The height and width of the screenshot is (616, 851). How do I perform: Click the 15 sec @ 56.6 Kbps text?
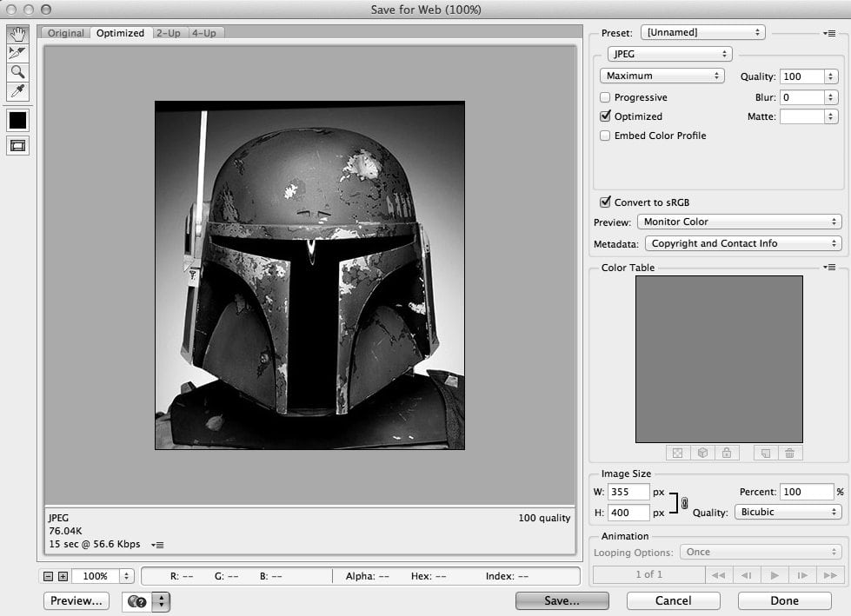click(95, 544)
